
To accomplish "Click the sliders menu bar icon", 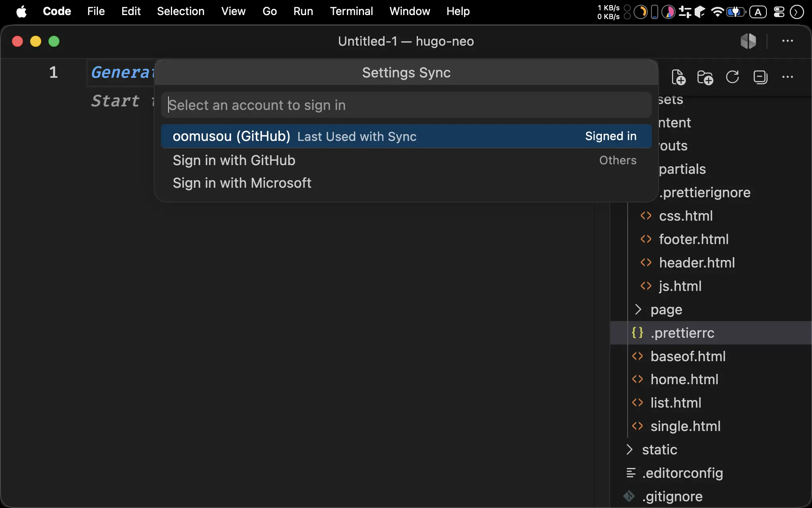I will [x=685, y=12].
